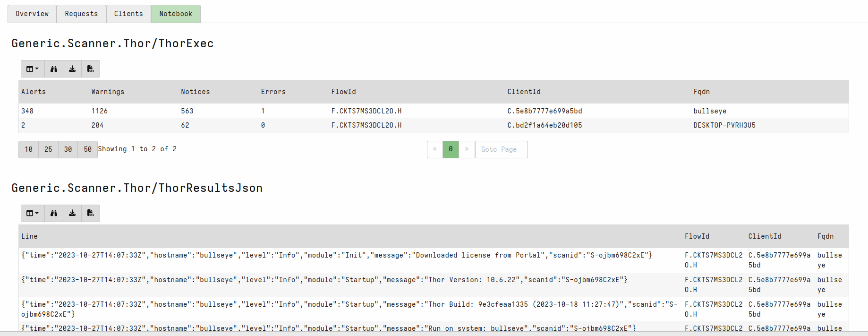Switch to the Overview tab

point(32,14)
